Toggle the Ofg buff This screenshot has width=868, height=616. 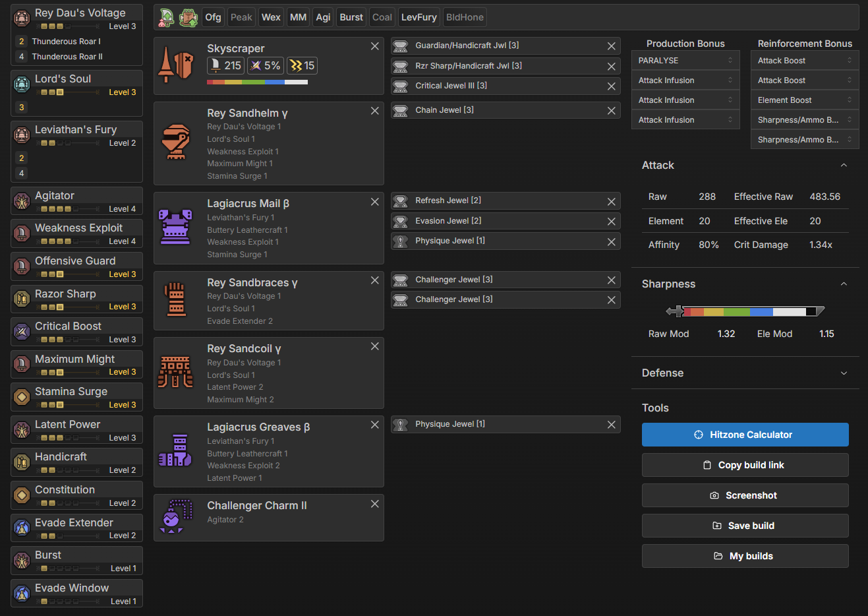tap(213, 17)
